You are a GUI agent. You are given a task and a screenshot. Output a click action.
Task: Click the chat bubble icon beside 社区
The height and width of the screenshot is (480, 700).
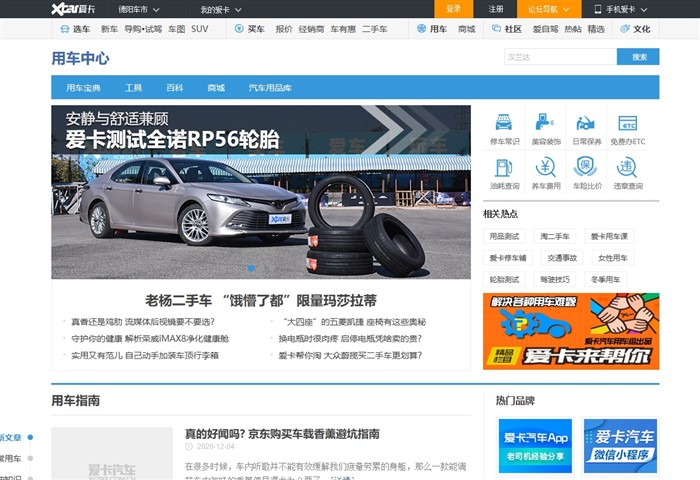pos(496,29)
